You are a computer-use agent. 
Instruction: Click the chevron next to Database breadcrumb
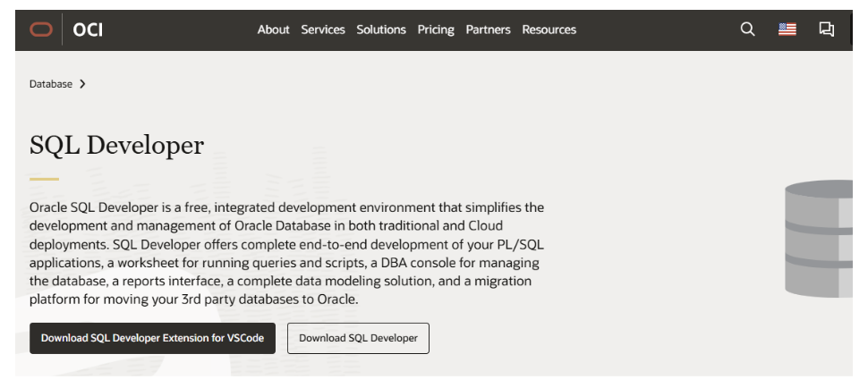click(x=83, y=84)
